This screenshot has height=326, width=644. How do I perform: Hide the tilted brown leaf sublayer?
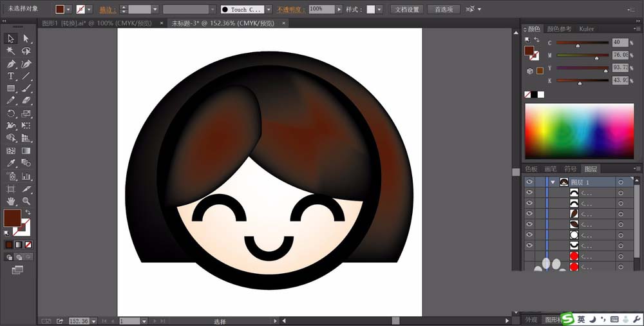coord(529,224)
